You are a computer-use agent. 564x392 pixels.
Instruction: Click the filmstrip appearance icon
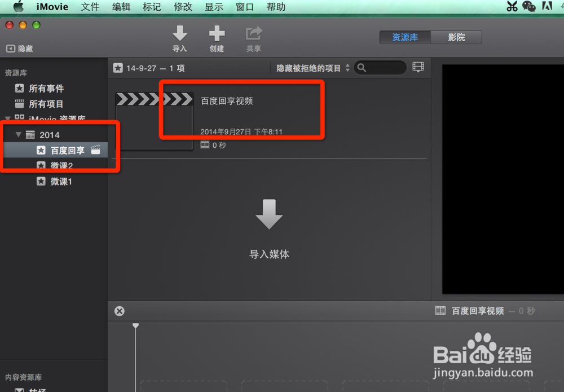tap(418, 67)
